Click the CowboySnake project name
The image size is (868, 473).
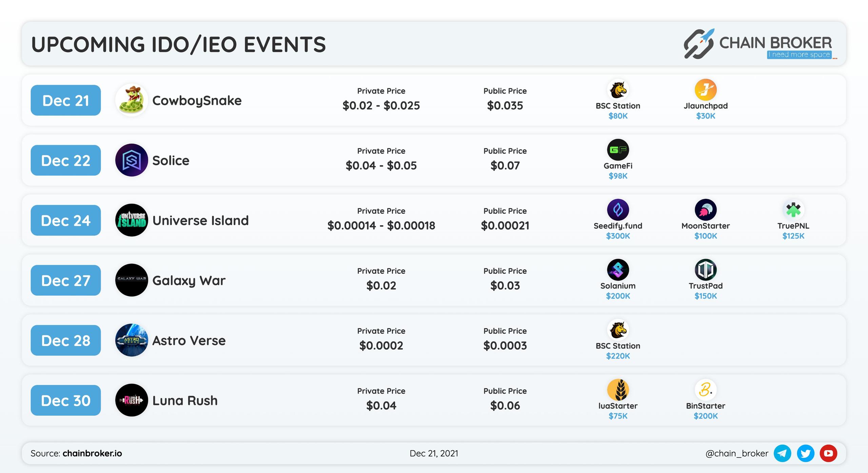(197, 101)
